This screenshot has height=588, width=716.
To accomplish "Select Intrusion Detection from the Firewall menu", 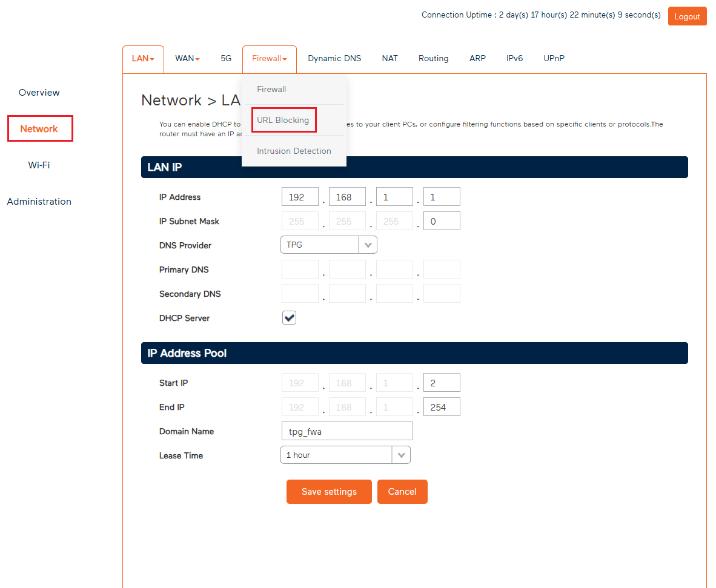I will tap(294, 151).
